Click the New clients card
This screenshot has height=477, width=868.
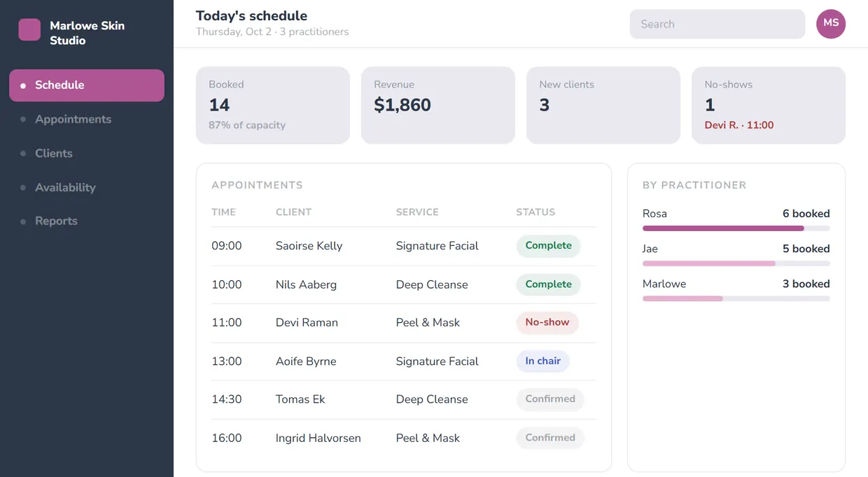[x=603, y=105]
